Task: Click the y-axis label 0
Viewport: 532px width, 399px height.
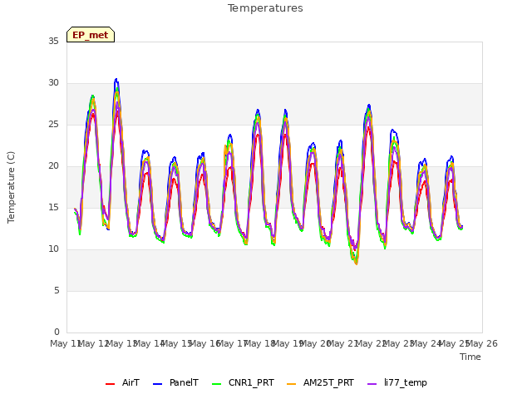Action: 57,332
